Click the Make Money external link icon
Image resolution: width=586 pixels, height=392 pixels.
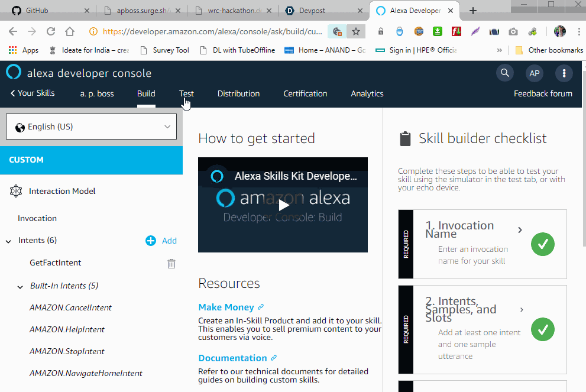pyautogui.click(x=261, y=307)
